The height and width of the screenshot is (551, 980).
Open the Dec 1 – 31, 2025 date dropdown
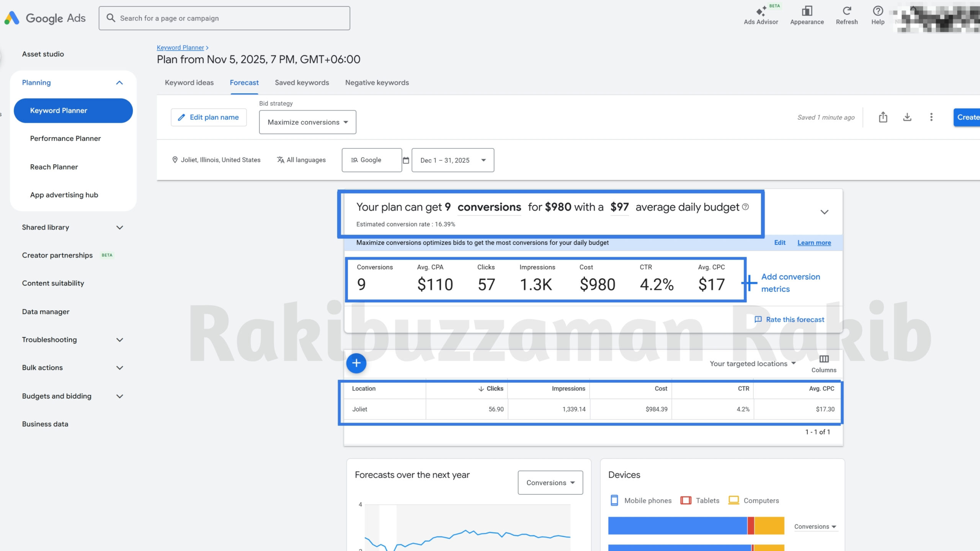point(452,160)
